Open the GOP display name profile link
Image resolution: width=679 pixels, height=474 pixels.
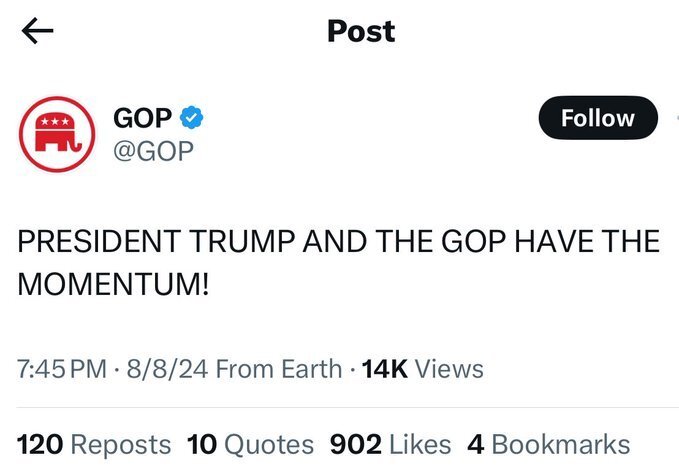click(142, 118)
